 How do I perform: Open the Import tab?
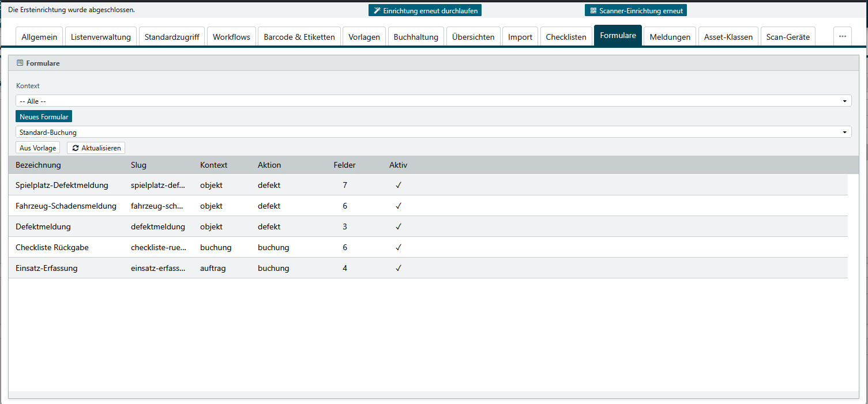[x=520, y=36]
